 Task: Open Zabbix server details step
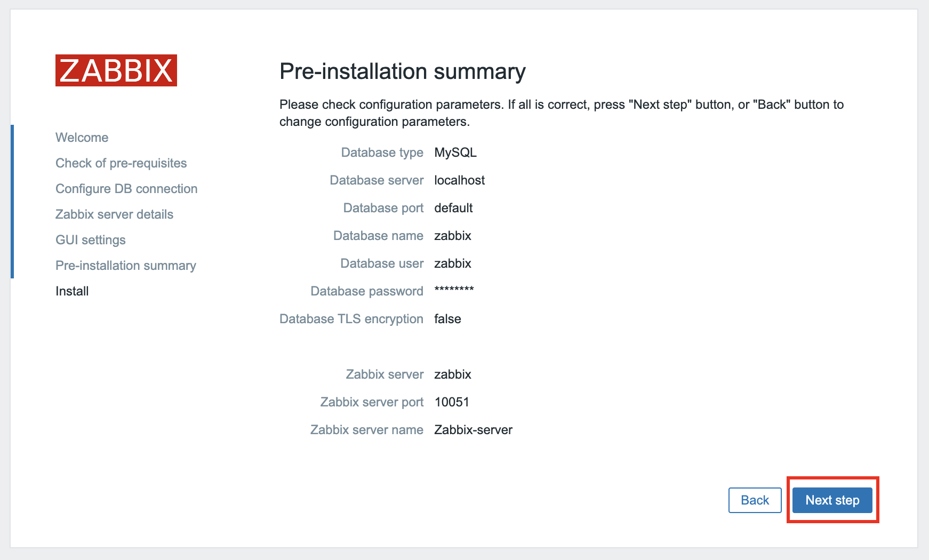115,214
